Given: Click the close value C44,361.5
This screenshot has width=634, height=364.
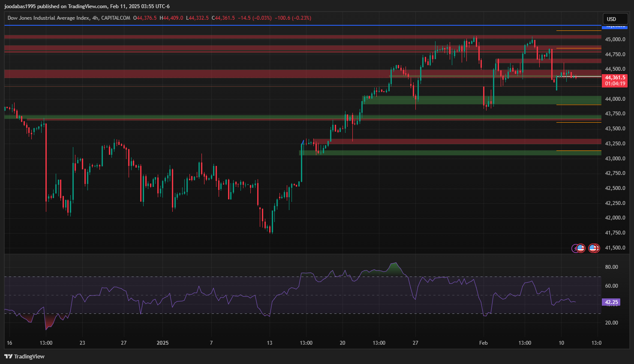Looking at the screenshot, I should pos(223,18).
